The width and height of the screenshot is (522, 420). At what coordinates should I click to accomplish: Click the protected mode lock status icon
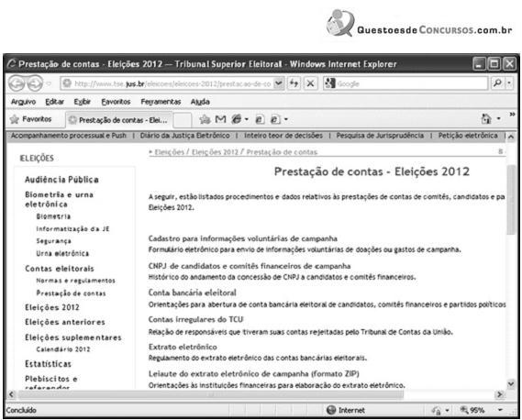pyautogui.click(x=437, y=411)
